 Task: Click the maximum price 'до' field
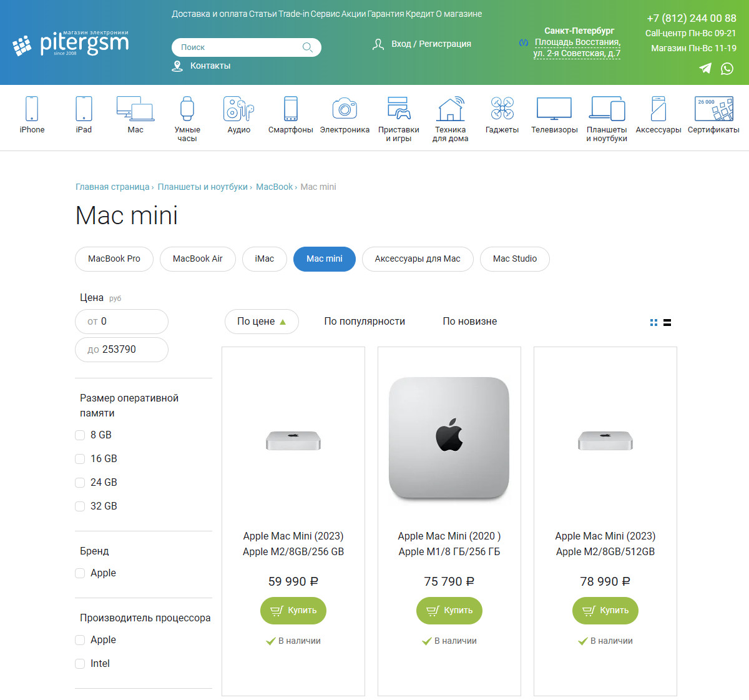pos(122,350)
